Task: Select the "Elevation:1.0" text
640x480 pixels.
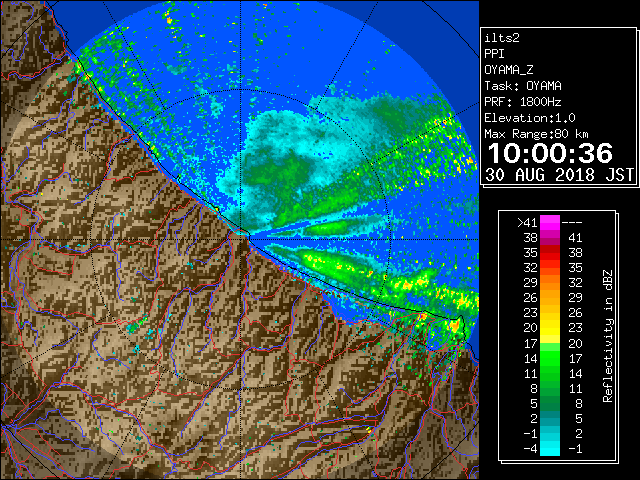Action: 530,118
